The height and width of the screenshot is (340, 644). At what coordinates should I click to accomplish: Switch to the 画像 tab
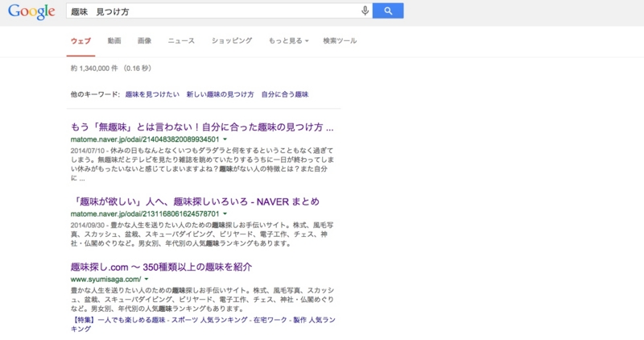pyautogui.click(x=145, y=41)
